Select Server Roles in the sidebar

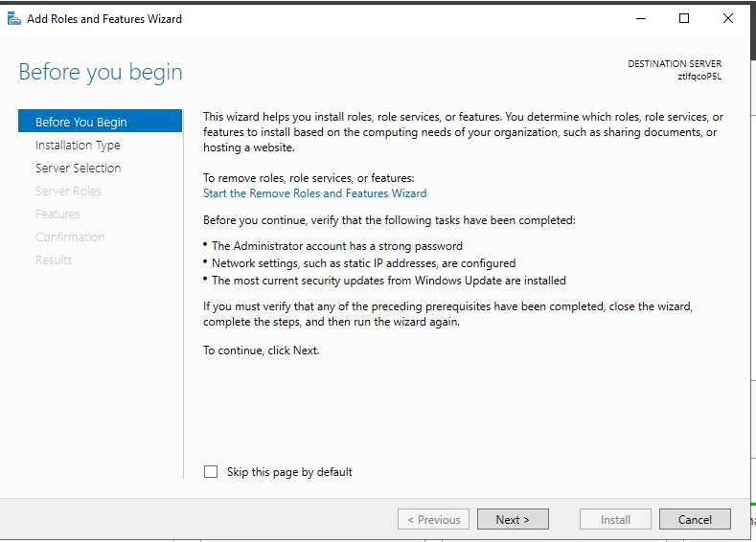(x=68, y=192)
